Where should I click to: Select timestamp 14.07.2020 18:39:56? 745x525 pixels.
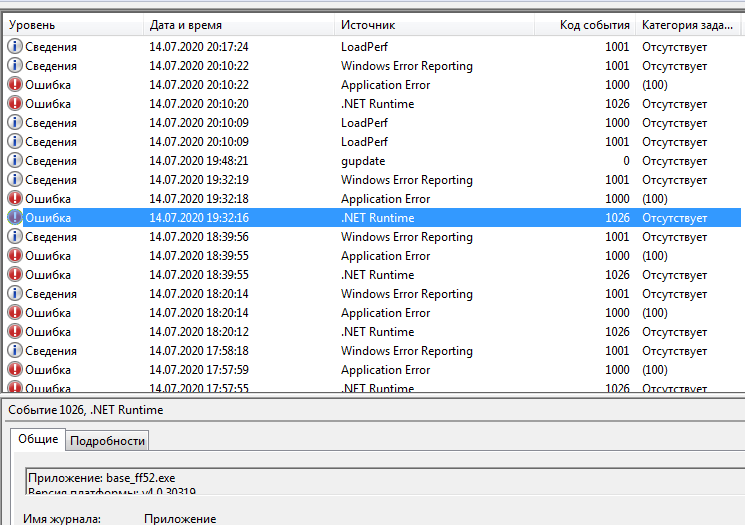[199, 237]
